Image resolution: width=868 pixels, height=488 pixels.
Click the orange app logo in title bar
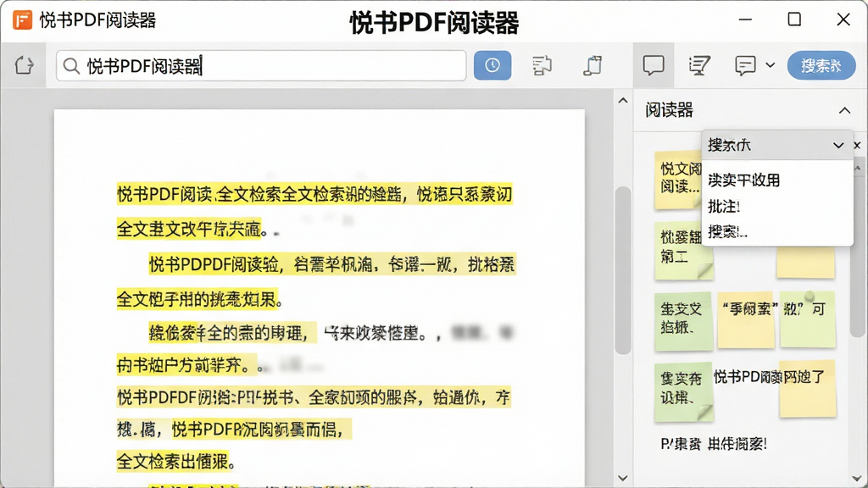[22, 20]
